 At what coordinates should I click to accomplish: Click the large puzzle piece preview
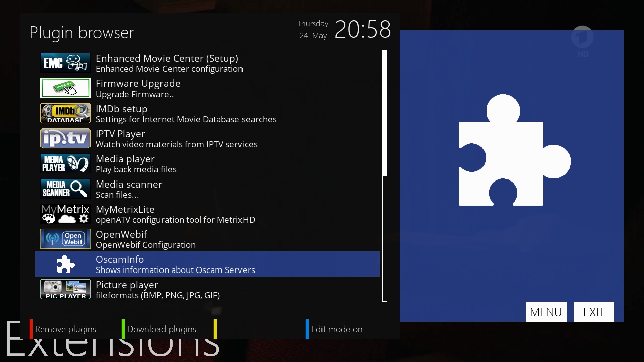pos(514,150)
